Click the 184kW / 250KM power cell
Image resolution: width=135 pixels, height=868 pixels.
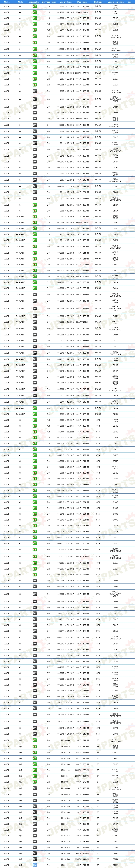(82, 841)
